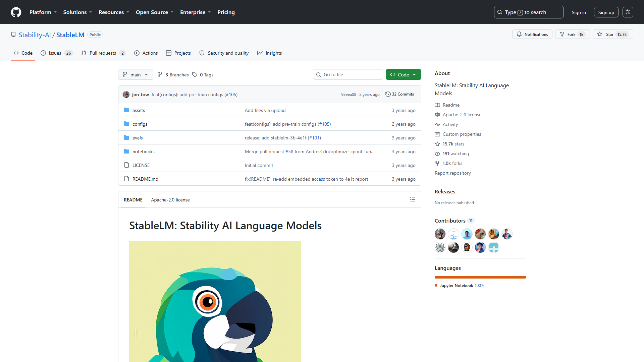
Task: Open the jon-tow author link
Action: tap(140, 95)
